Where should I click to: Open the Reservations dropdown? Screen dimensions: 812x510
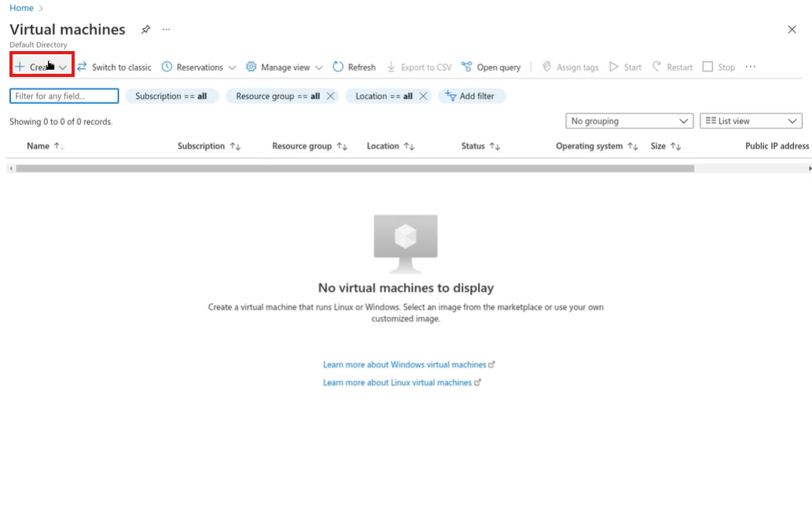[x=199, y=68]
